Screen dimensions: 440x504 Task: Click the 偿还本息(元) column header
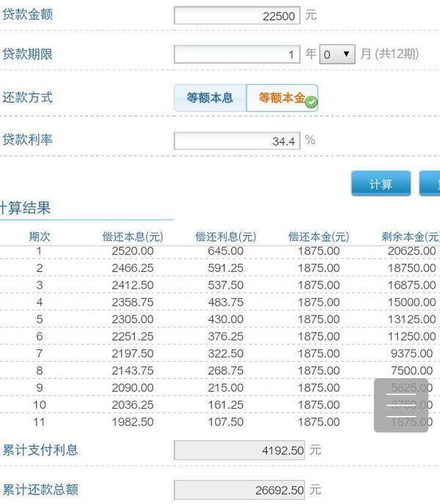133,237
